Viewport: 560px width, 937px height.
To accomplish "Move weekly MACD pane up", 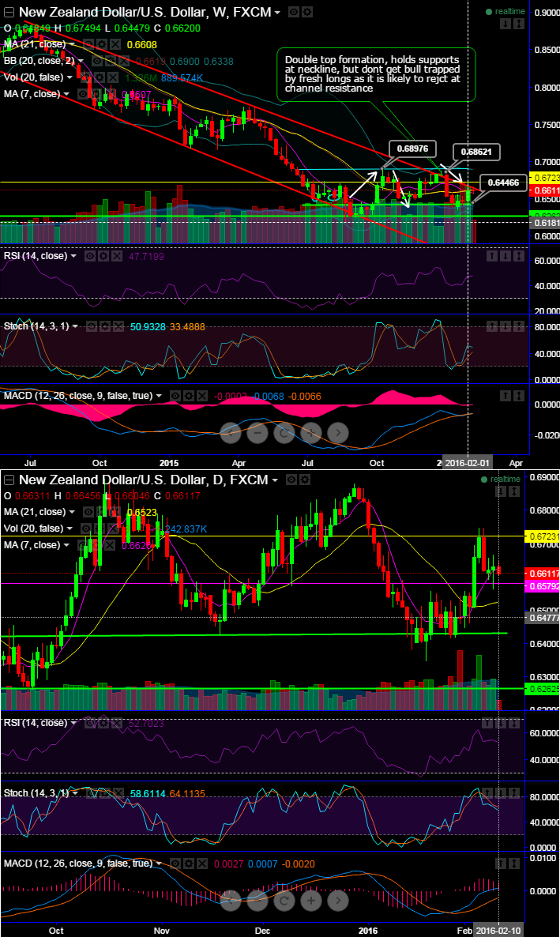I will 505,396.
